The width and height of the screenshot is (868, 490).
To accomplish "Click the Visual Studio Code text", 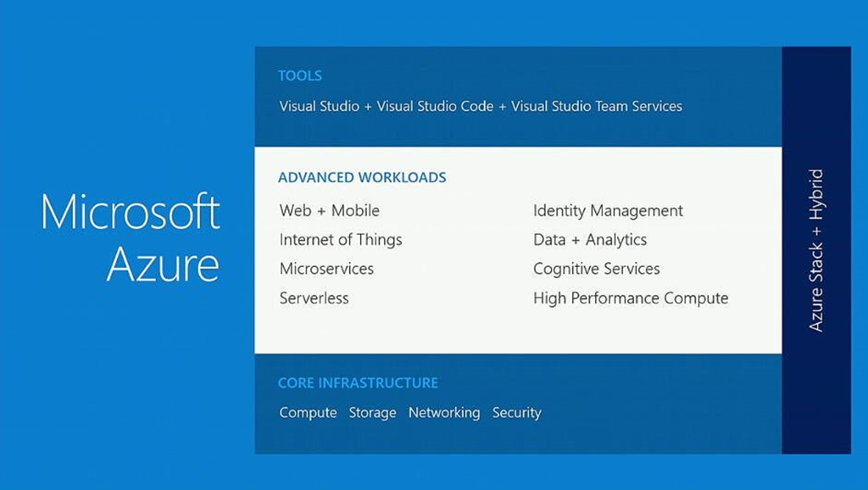I will coord(435,106).
